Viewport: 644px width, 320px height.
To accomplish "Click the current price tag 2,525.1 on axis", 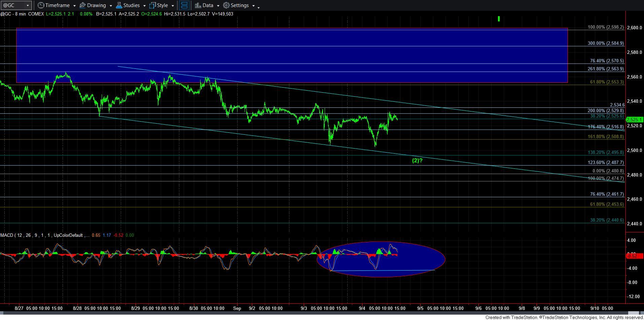I will point(635,120).
